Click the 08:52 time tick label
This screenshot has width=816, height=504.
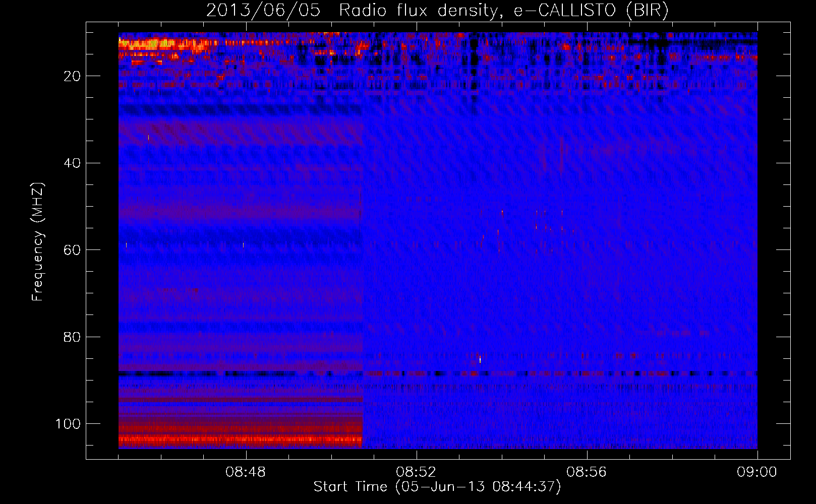[416, 472]
